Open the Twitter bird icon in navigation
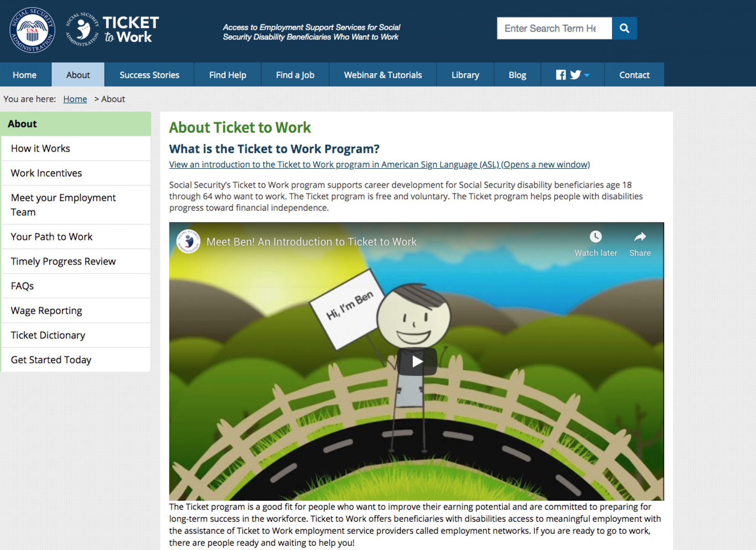 coord(575,75)
